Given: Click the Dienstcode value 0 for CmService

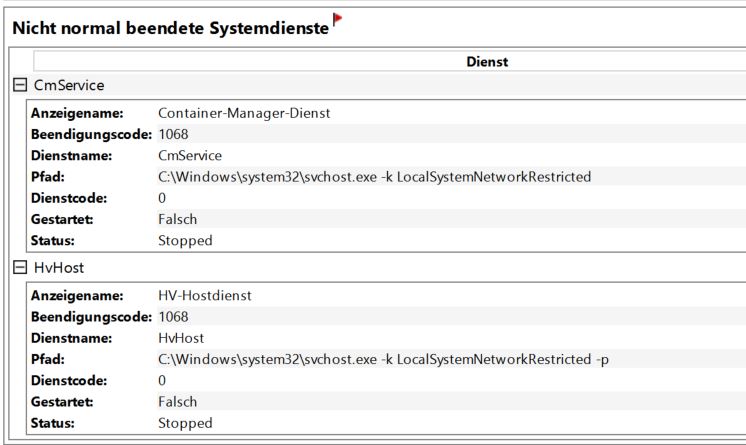Looking at the screenshot, I should pyautogui.click(x=162, y=198).
